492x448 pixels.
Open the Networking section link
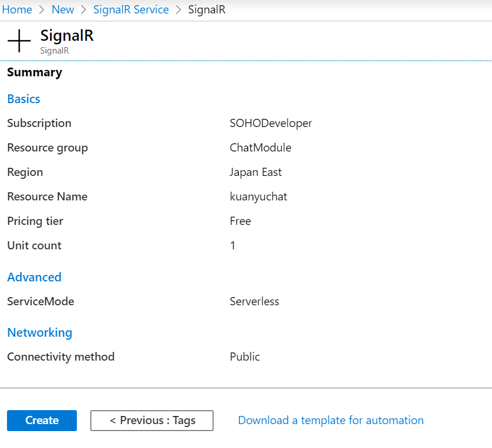40,333
